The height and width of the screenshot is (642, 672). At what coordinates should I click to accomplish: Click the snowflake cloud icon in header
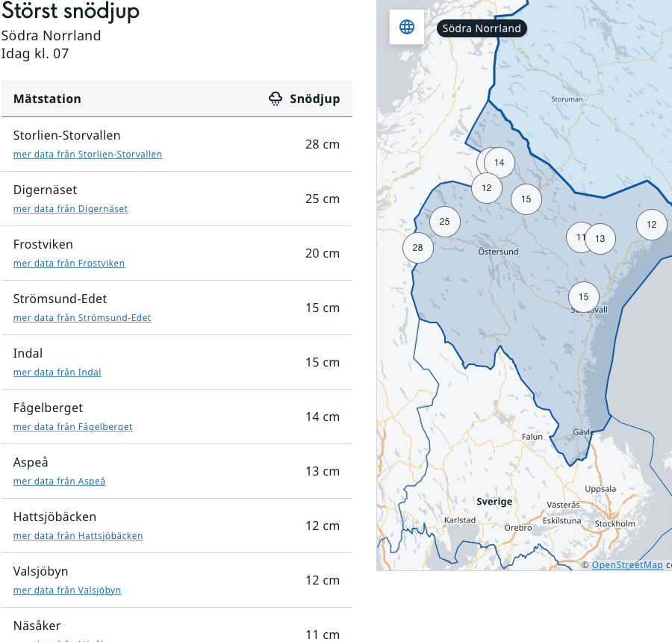[x=276, y=99]
